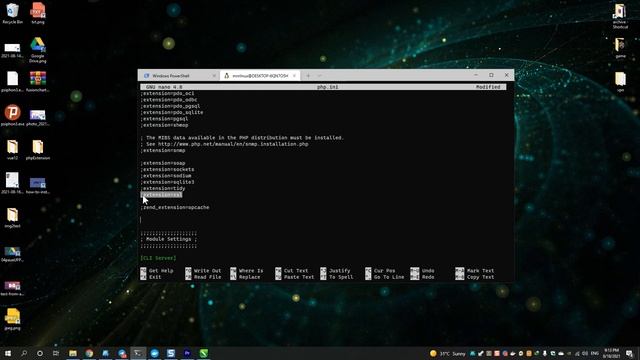Maximize the terminal window

click(x=491, y=75)
